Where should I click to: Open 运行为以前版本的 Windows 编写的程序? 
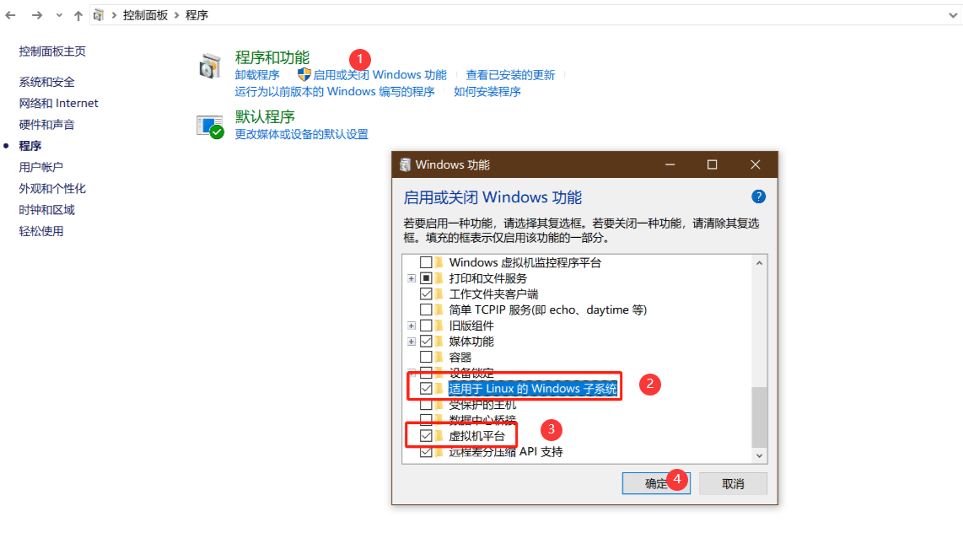tap(335, 91)
